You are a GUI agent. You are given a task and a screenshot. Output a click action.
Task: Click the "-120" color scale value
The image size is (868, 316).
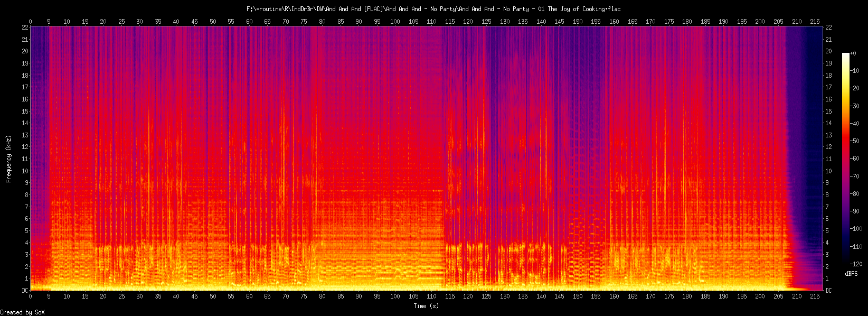(856, 264)
